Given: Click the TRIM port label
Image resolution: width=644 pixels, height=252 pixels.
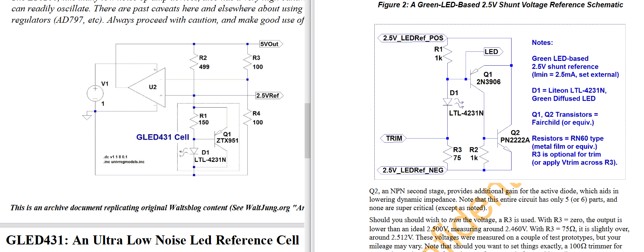Looking at the screenshot, I should [394, 139].
